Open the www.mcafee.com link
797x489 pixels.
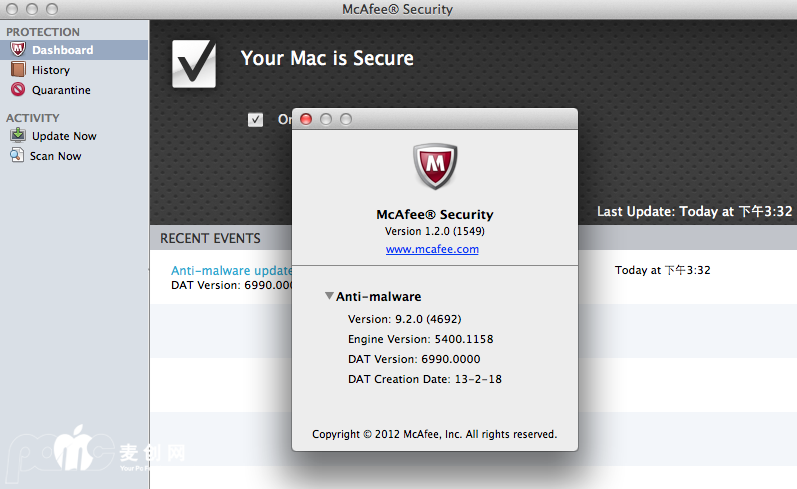tap(432, 249)
